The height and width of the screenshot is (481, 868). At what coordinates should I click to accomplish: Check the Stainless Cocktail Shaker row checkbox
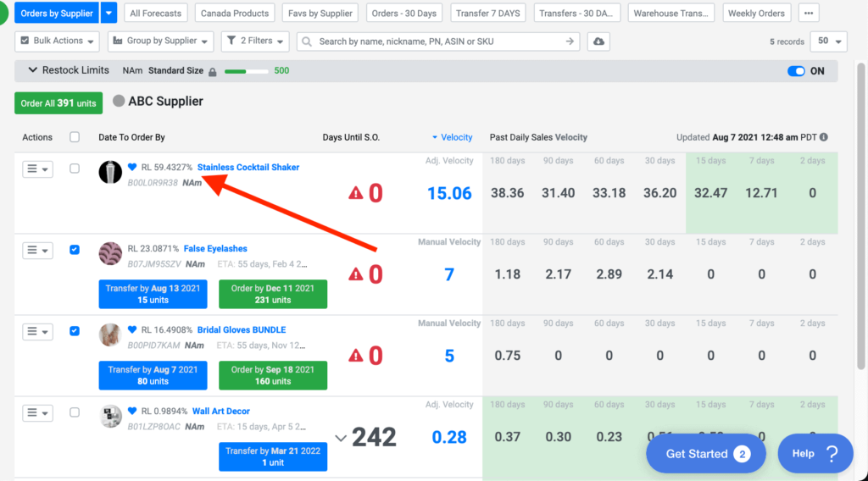point(75,169)
